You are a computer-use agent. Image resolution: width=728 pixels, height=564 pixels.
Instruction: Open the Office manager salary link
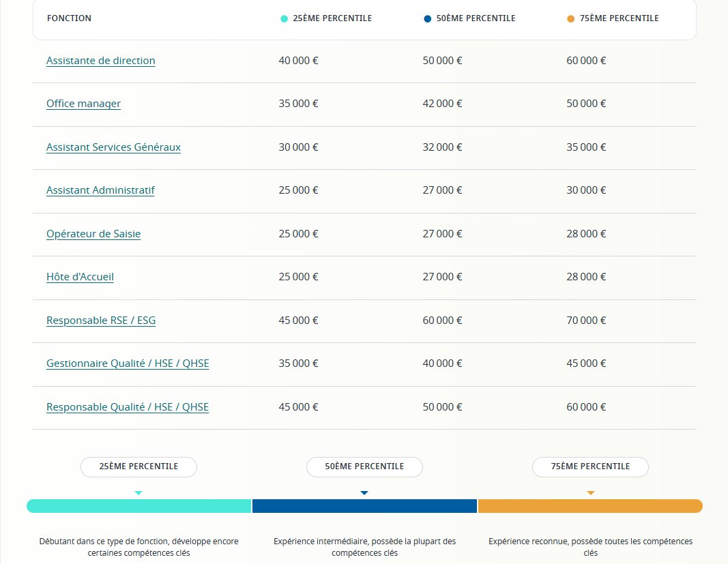pyautogui.click(x=83, y=104)
